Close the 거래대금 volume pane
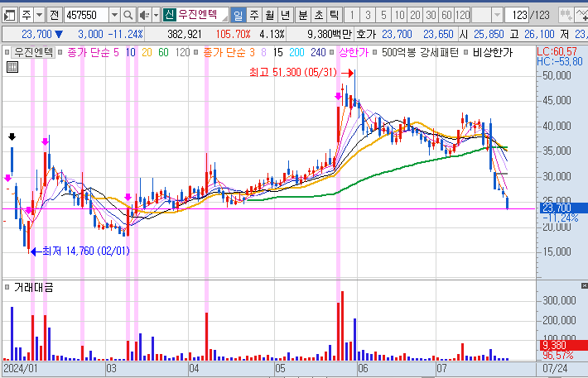588x378 pixels. [x=584, y=286]
